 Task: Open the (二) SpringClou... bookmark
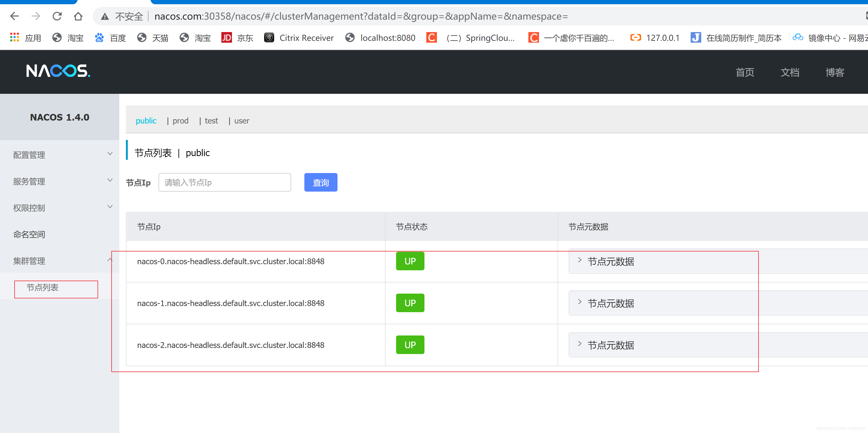click(x=470, y=38)
